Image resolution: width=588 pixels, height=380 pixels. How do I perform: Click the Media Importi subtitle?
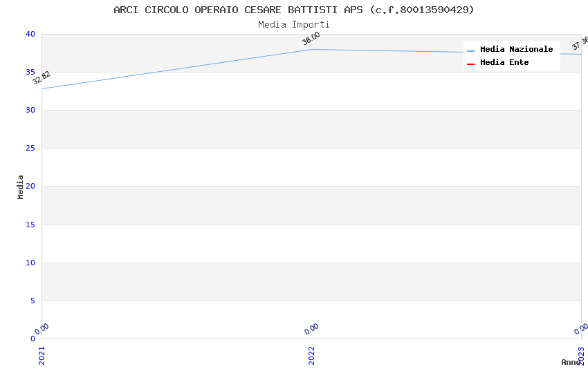(294, 25)
